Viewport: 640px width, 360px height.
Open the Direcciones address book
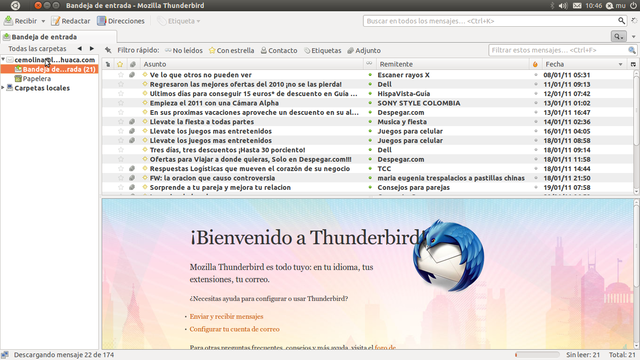[121, 21]
